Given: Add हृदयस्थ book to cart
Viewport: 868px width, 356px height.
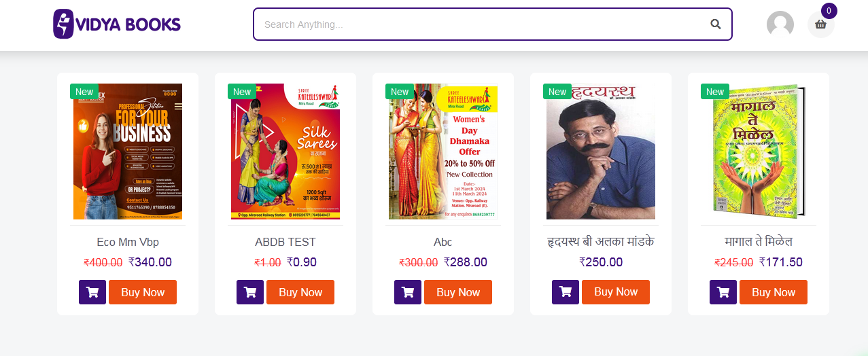Looking at the screenshot, I should point(566,292).
